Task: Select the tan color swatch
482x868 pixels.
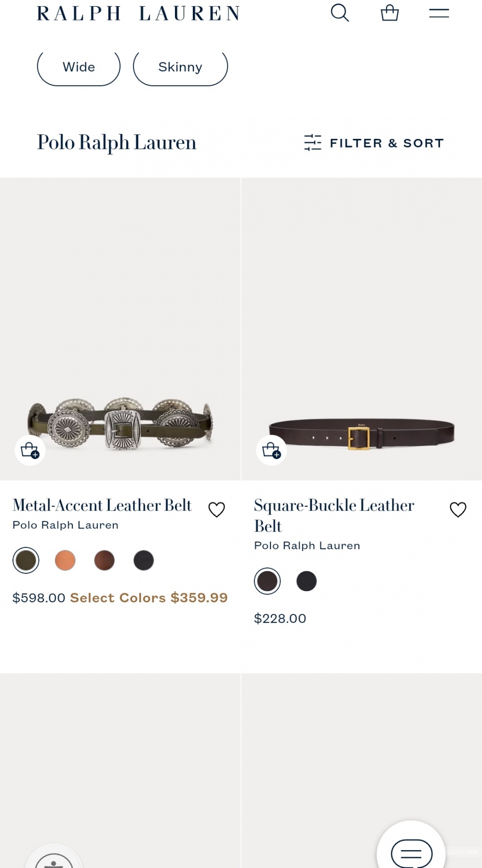Action: click(x=65, y=560)
